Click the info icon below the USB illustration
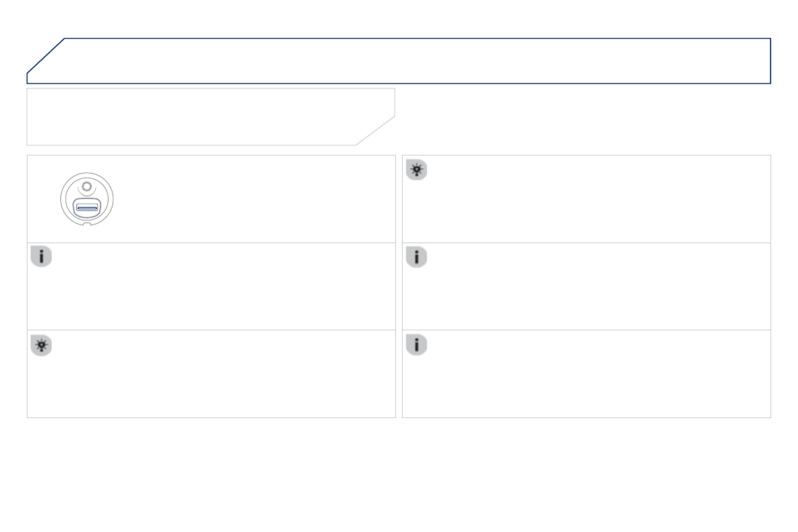The height and width of the screenshot is (532, 798). [41, 257]
